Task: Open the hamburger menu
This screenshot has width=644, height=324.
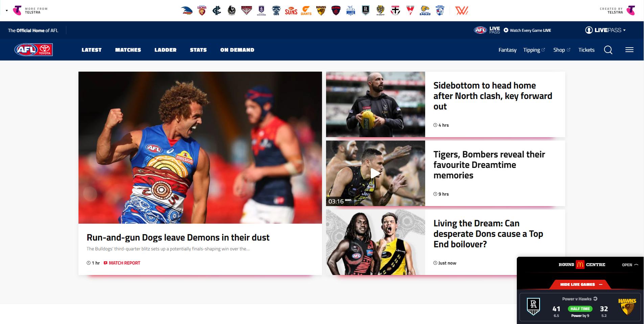Action: [629, 50]
